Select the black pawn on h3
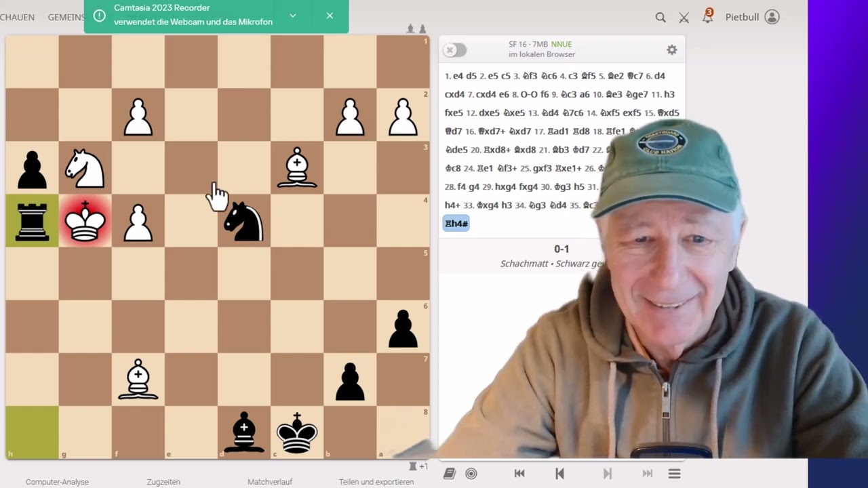Image resolution: width=868 pixels, height=488 pixels. (32, 168)
